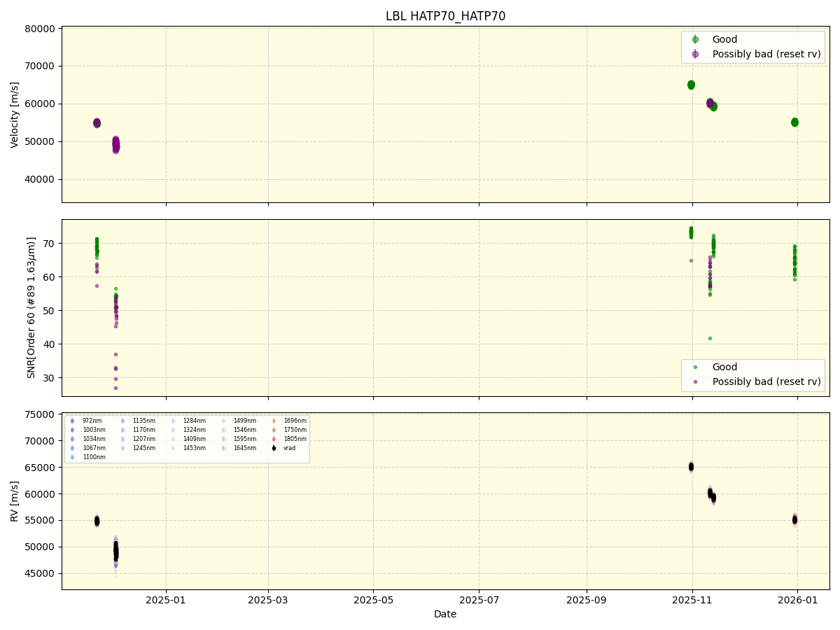Viewport: 840px width, 630px height.
Task: Click the 2025-07 date tick label
Action: (479, 600)
